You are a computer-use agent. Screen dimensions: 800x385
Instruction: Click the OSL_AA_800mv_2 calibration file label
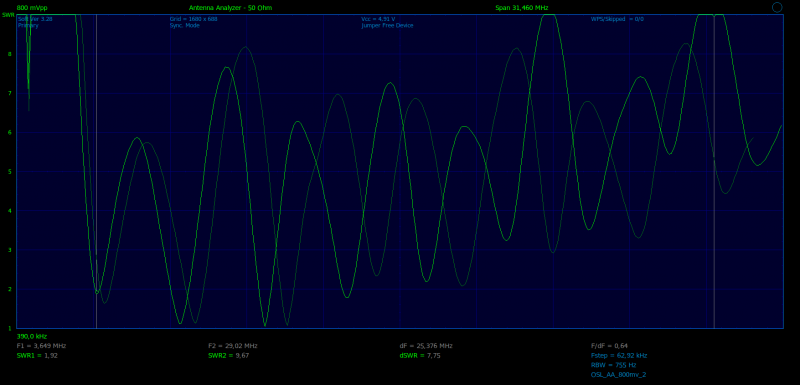pos(618,375)
